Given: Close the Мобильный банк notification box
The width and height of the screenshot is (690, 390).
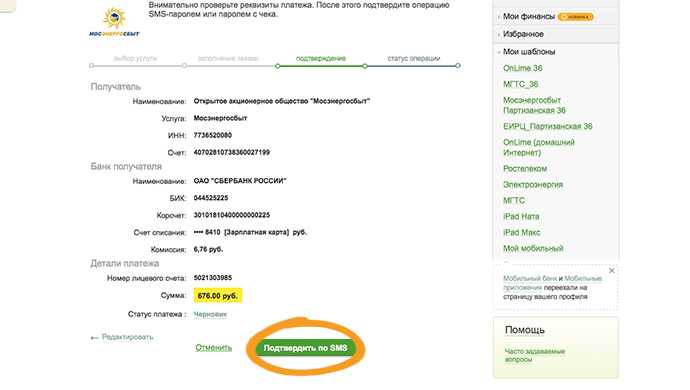Looking at the screenshot, I should pos(611,270).
